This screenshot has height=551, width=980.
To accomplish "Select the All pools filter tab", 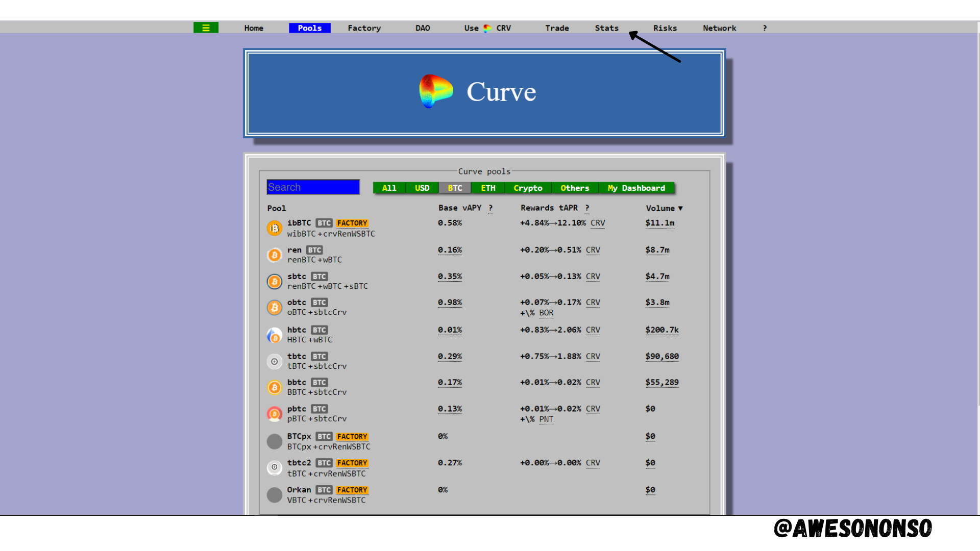I will [x=389, y=188].
